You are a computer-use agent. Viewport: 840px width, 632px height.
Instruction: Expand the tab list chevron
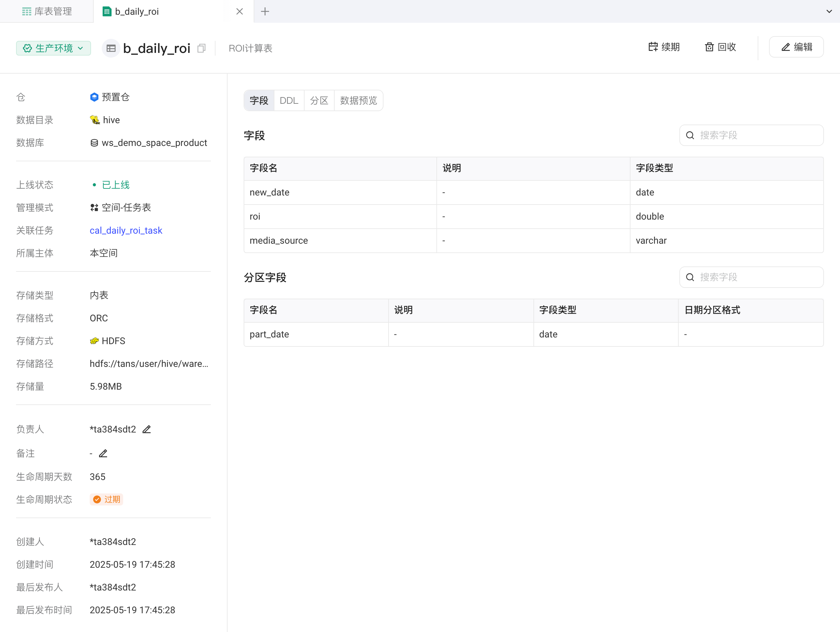829,11
